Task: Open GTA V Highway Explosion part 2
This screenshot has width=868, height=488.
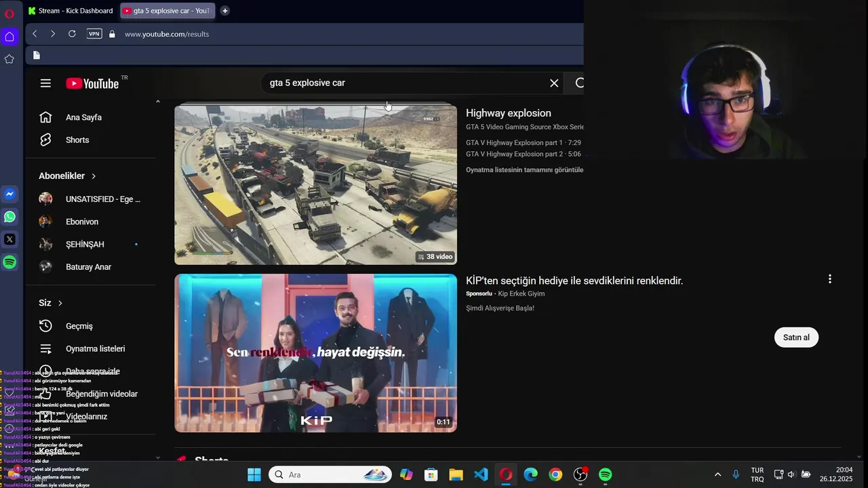Action: click(x=523, y=155)
